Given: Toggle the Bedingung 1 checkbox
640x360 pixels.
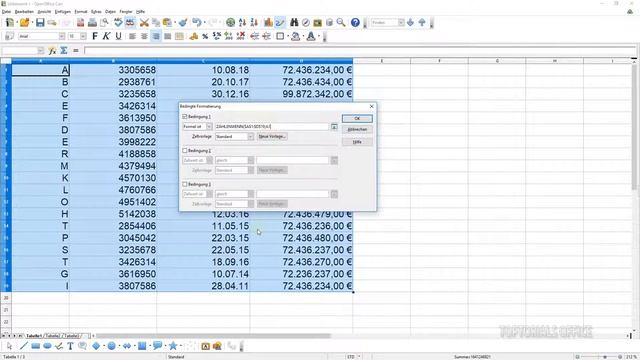Looking at the screenshot, I should [x=185, y=117].
